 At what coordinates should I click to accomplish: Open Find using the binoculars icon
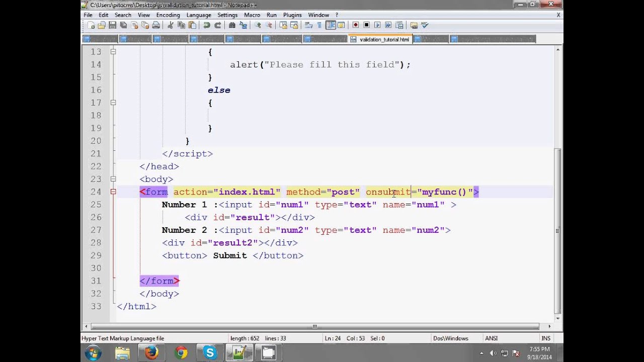[x=232, y=25]
